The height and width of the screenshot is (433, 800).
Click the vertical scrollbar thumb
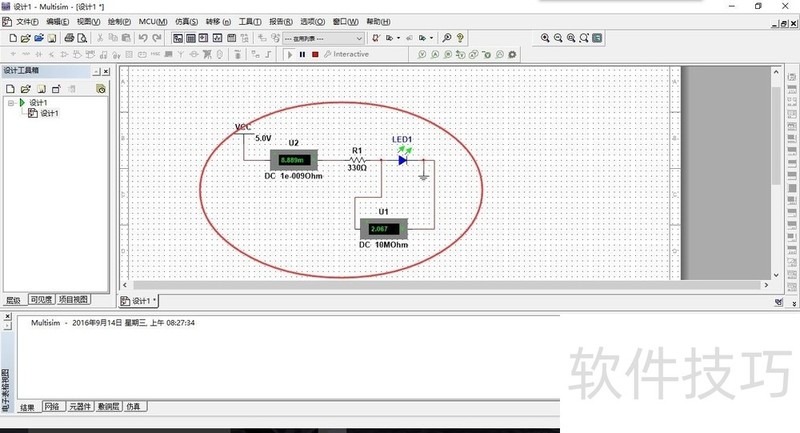(x=776, y=135)
